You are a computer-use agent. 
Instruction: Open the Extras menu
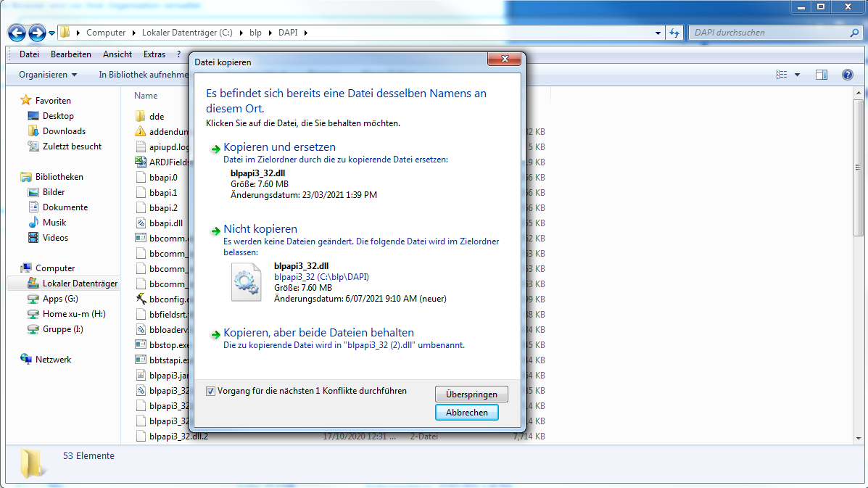[x=154, y=54]
